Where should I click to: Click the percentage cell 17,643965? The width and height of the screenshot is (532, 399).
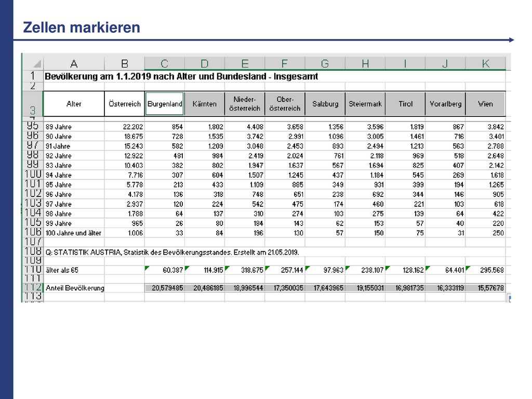click(325, 288)
